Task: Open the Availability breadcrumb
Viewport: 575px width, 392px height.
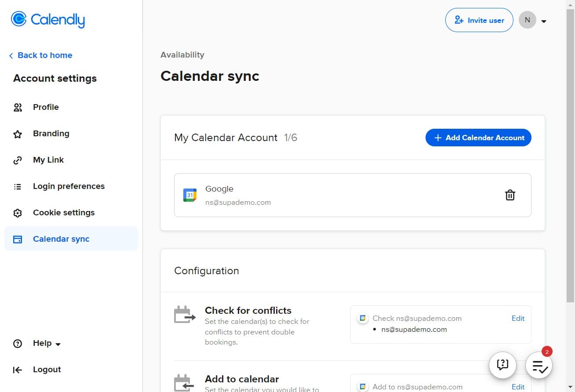Action: click(182, 54)
